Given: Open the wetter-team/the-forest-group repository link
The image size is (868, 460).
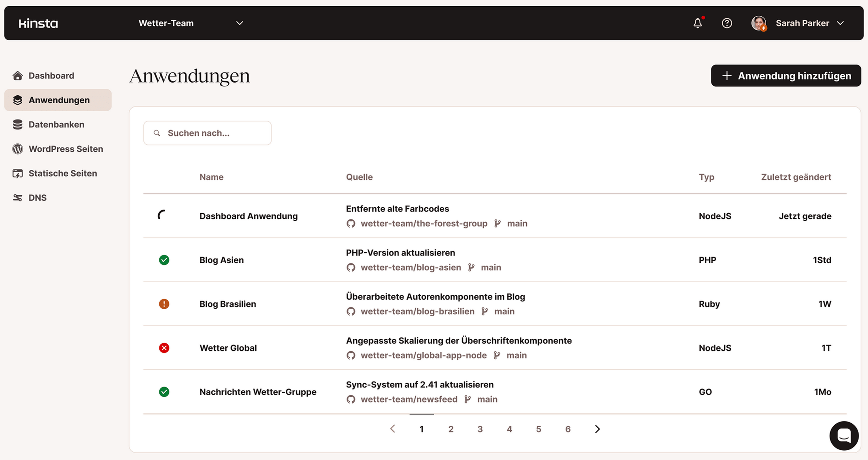Looking at the screenshot, I should coord(424,224).
